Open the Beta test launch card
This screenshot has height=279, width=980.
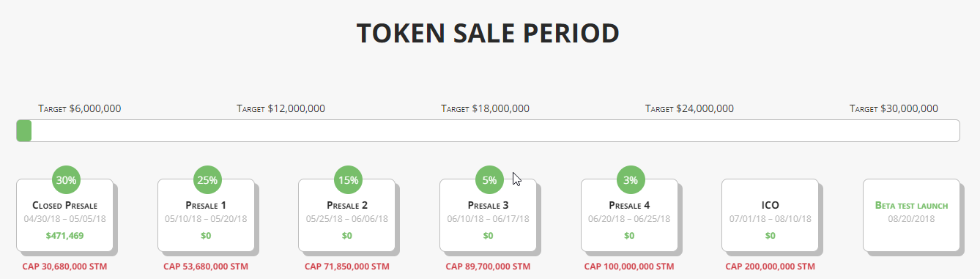[x=911, y=215]
